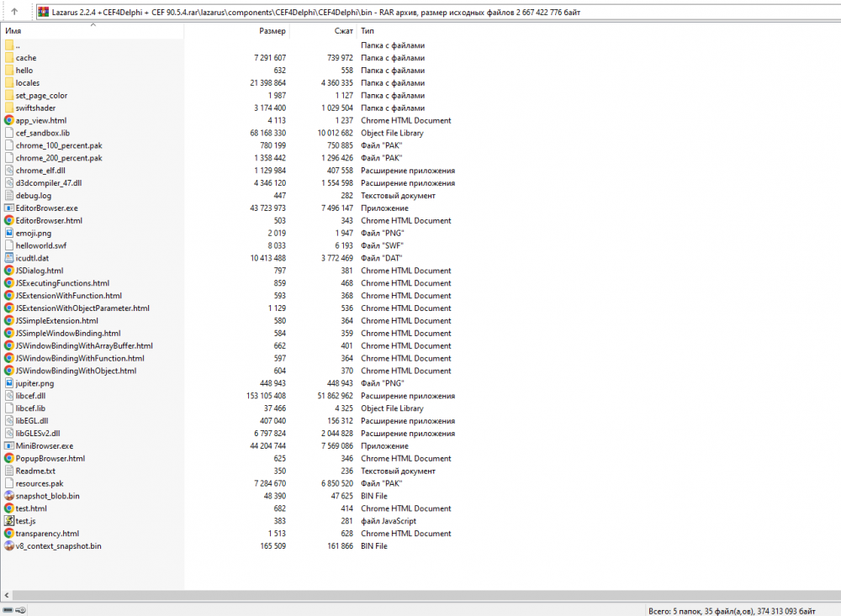
Task: Click the horizontal scrollbar track
Action: (x=426, y=595)
